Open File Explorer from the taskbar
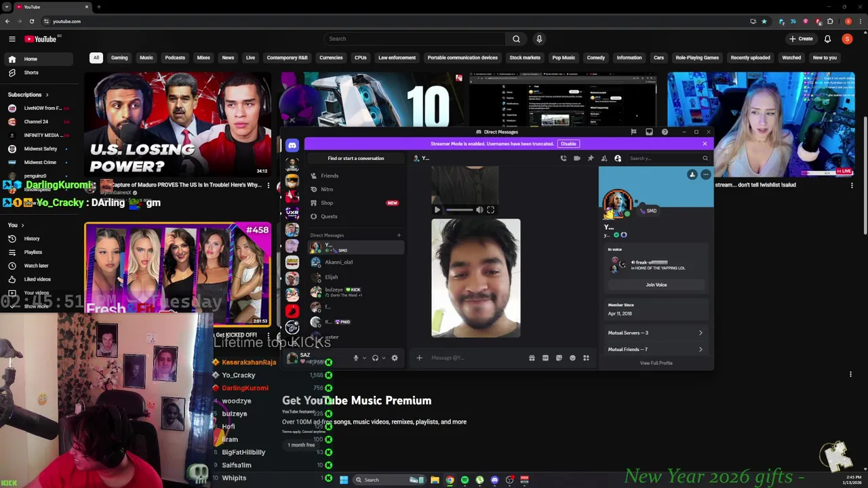This screenshot has width=868, height=488. [435, 480]
